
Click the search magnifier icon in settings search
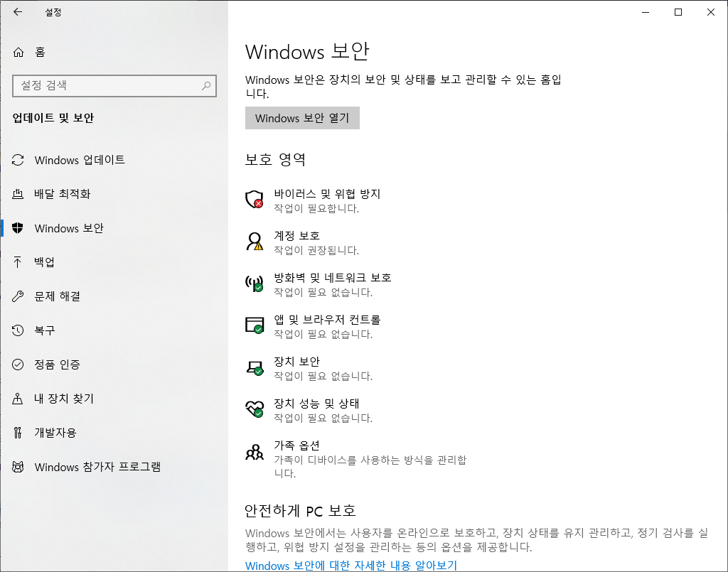point(206,85)
